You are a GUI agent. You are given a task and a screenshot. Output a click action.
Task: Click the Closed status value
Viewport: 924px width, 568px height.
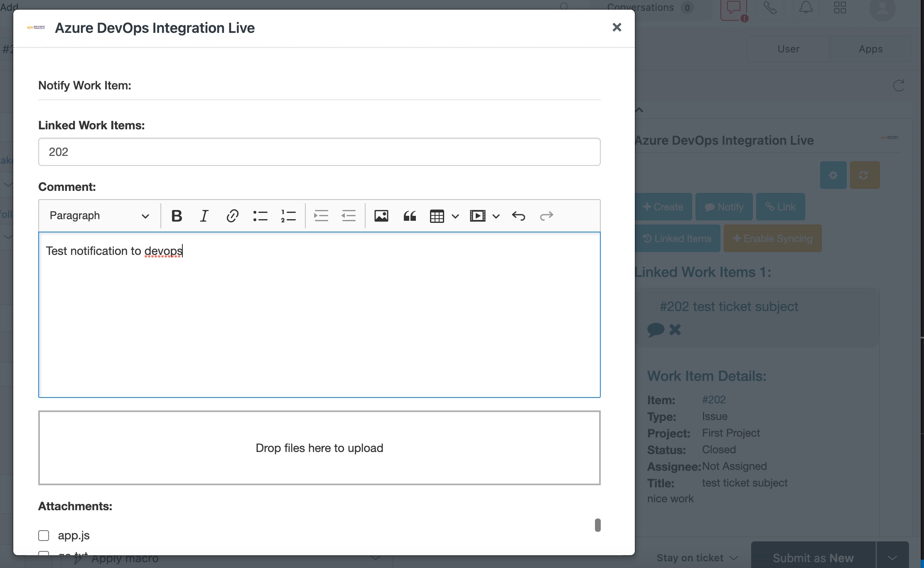point(719,449)
